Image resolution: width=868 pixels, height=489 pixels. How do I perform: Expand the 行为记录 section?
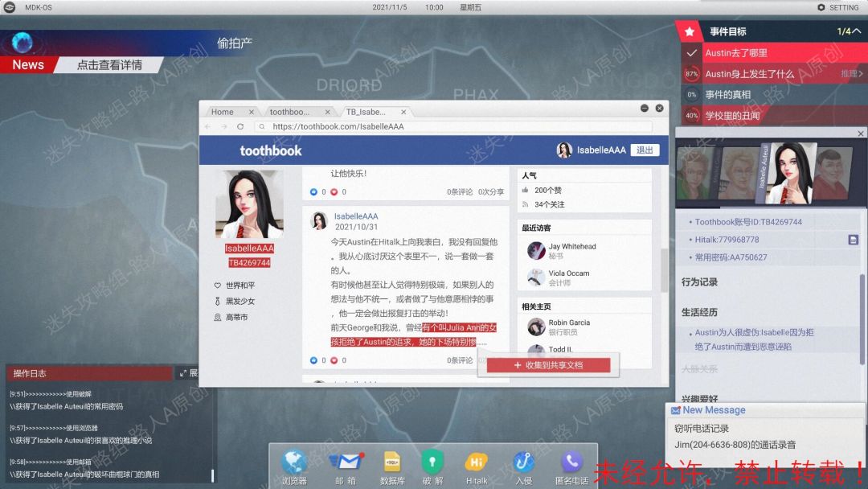coord(699,281)
